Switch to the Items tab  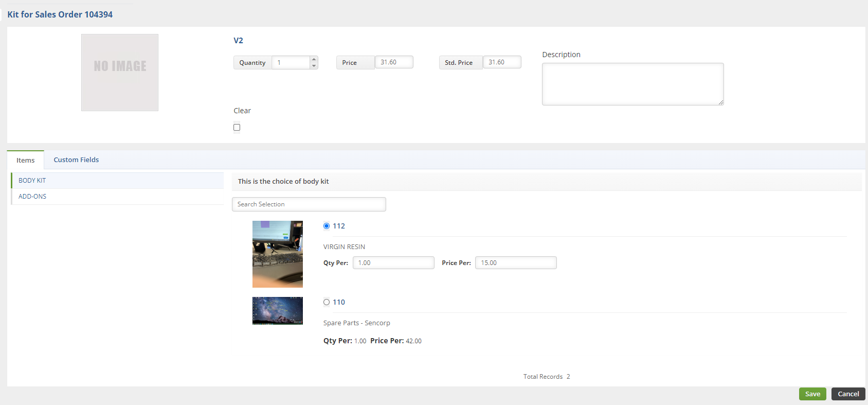click(26, 160)
